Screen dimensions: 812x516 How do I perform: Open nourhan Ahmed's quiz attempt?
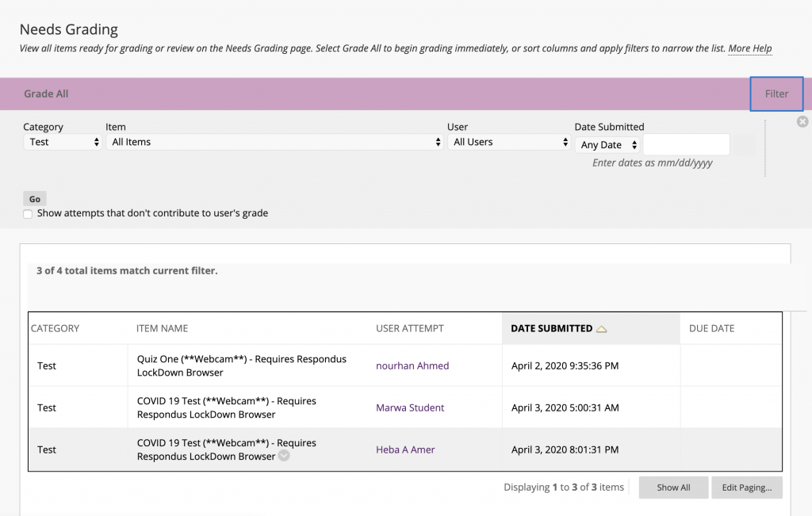412,365
